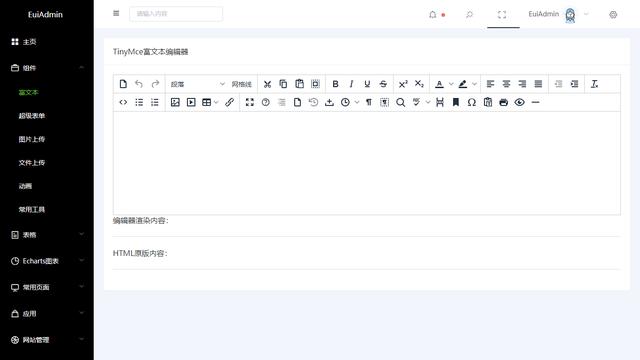
Task: Open the super form menu item
Action: (x=47, y=116)
